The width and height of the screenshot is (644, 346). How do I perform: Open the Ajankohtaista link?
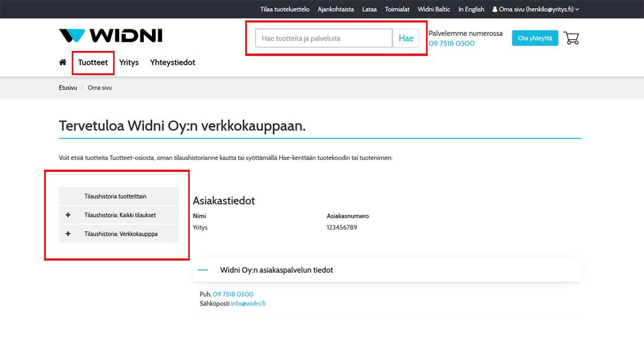(336, 9)
